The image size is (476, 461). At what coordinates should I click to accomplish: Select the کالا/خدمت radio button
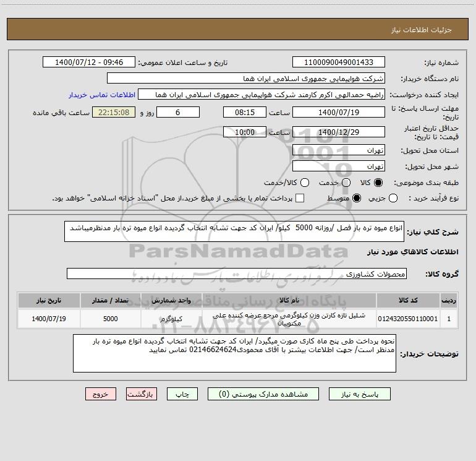[x=305, y=183]
